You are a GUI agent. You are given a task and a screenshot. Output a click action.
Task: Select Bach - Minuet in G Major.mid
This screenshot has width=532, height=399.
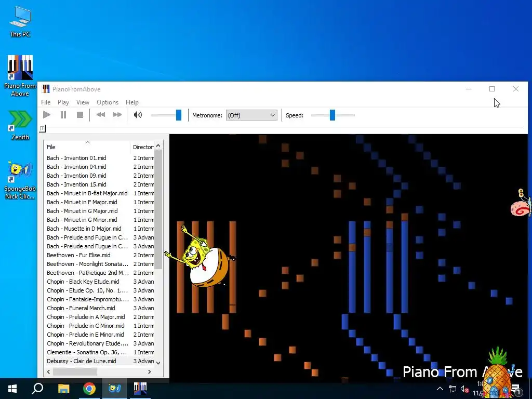click(x=82, y=211)
